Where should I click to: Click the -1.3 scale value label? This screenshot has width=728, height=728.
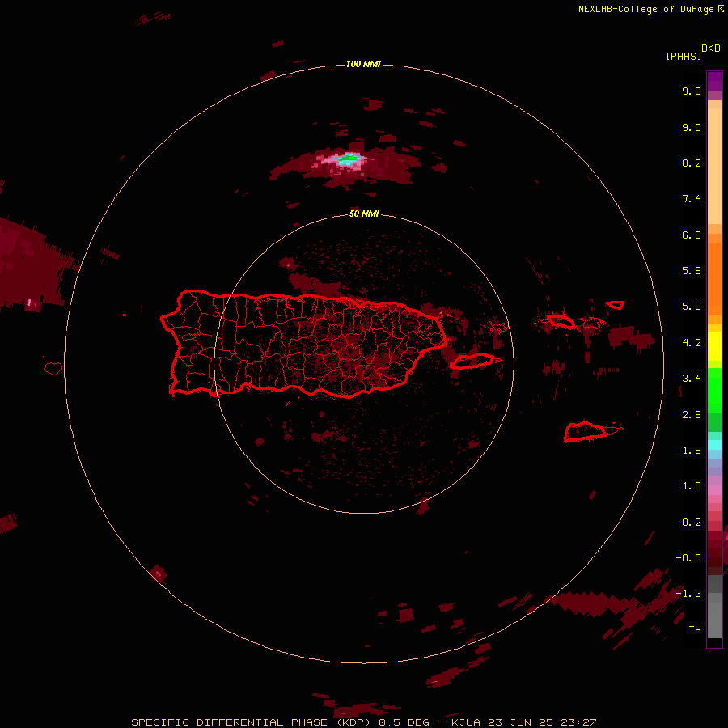point(688,594)
